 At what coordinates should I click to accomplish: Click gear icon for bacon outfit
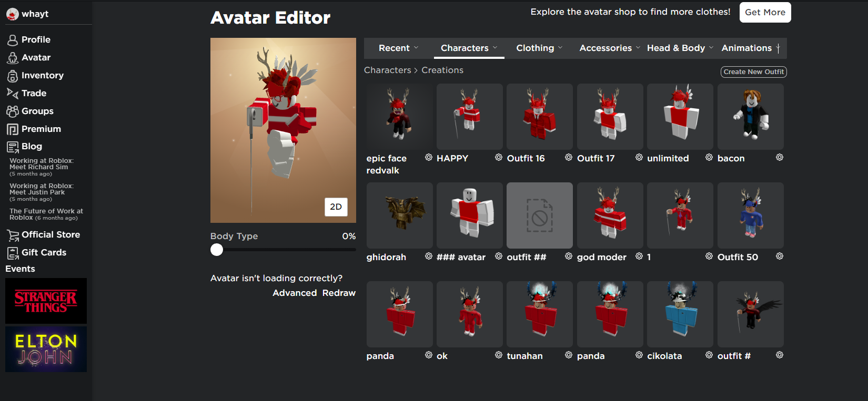779,158
